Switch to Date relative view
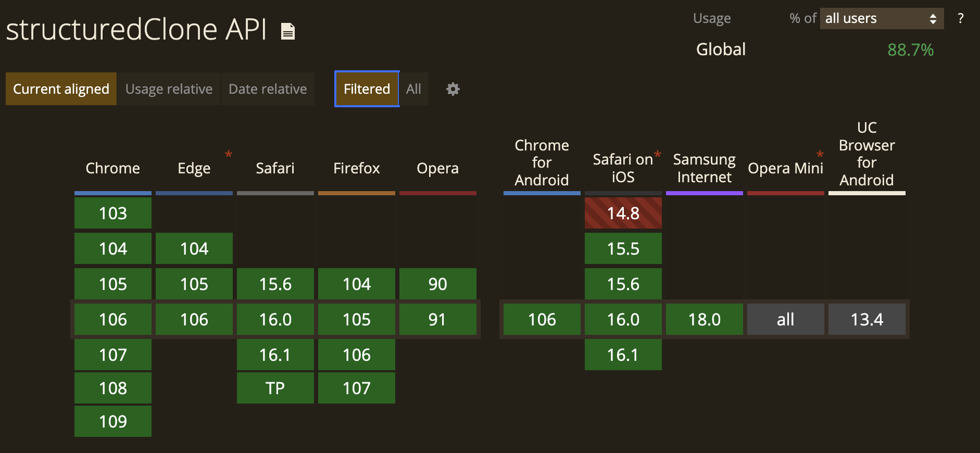This screenshot has width=980, height=453. click(268, 89)
